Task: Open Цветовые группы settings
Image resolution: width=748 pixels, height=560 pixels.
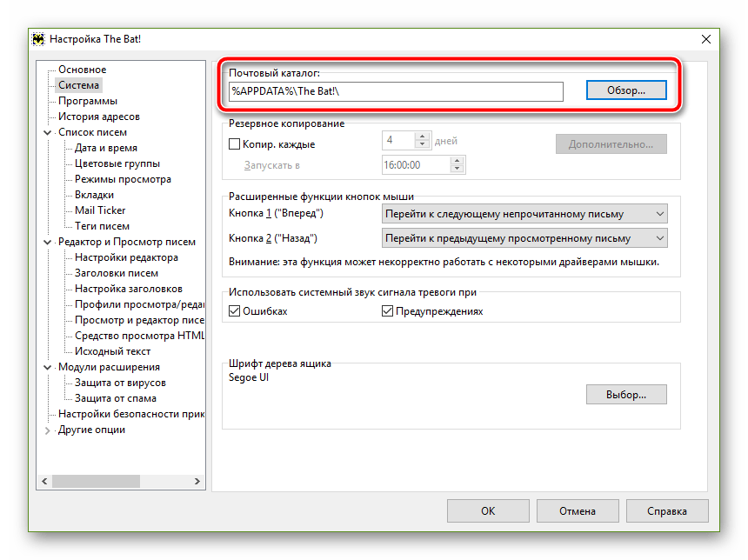Action: [x=117, y=163]
